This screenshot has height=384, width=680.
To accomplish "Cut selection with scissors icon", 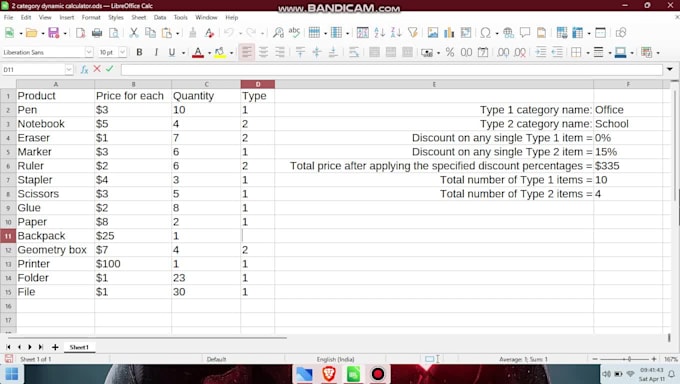I will (x=134, y=33).
